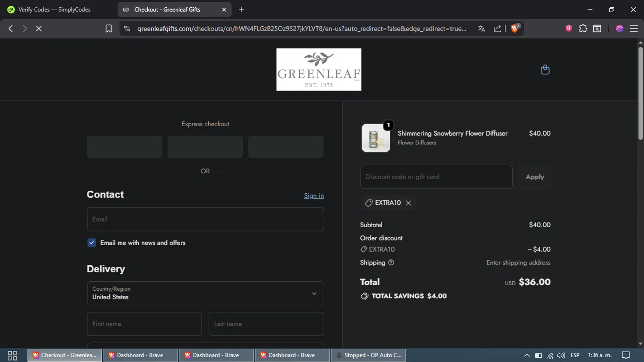Click the Greenleaf logo
This screenshot has width=644, height=362.
319,70
